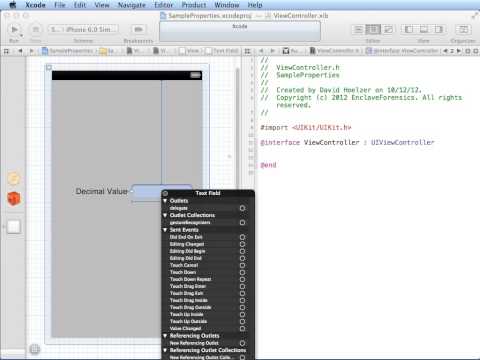Screen dimensions: 480x360
Task: Select the View object in dock
Action: (x=14, y=226)
